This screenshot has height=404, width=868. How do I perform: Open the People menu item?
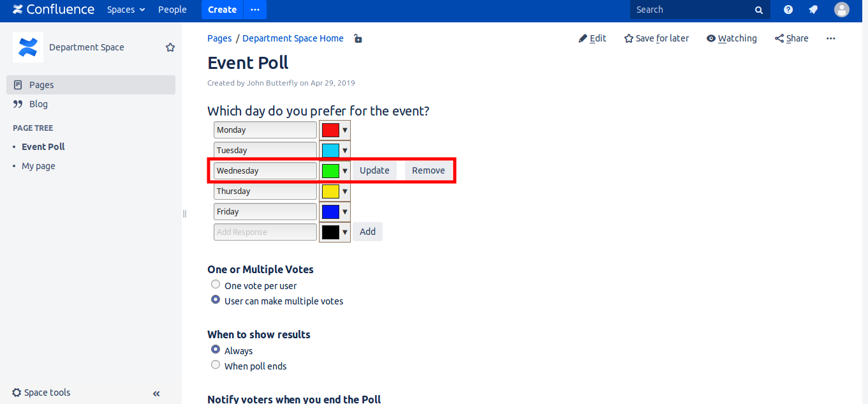click(x=172, y=10)
